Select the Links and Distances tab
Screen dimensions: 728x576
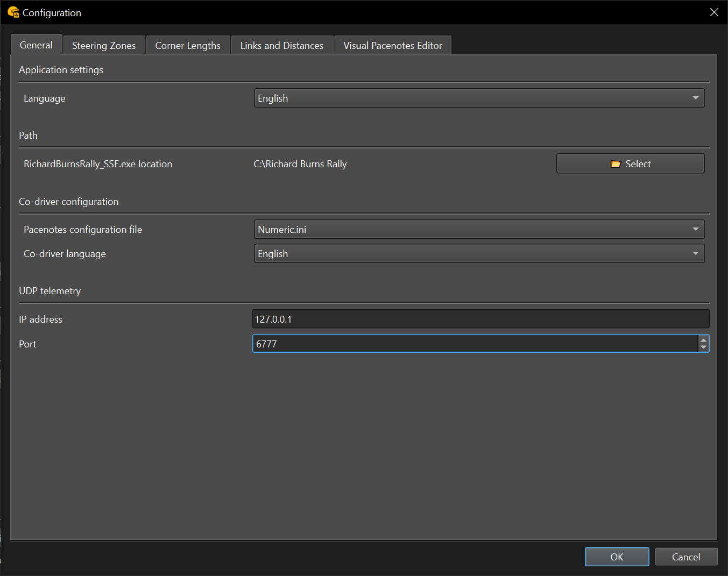click(282, 46)
